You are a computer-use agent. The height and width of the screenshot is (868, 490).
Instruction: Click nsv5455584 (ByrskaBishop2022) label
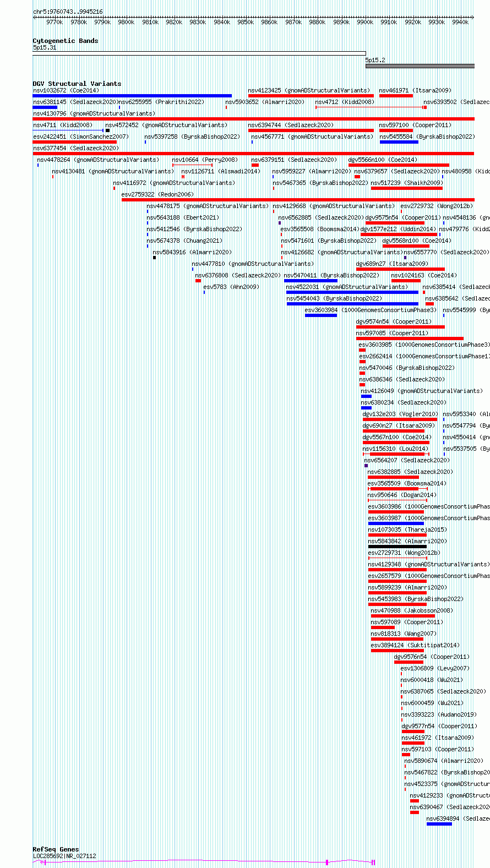pos(427,137)
